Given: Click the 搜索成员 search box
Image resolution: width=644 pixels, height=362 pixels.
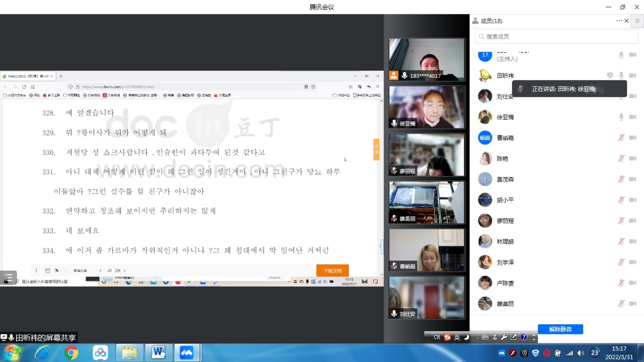Looking at the screenshot, I should pyautogui.click(x=556, y=37).
